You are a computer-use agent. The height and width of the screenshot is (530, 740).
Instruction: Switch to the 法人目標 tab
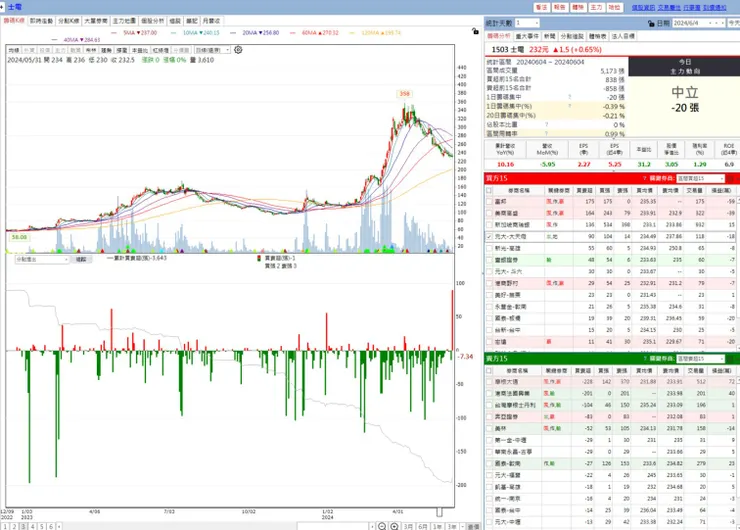623,36
